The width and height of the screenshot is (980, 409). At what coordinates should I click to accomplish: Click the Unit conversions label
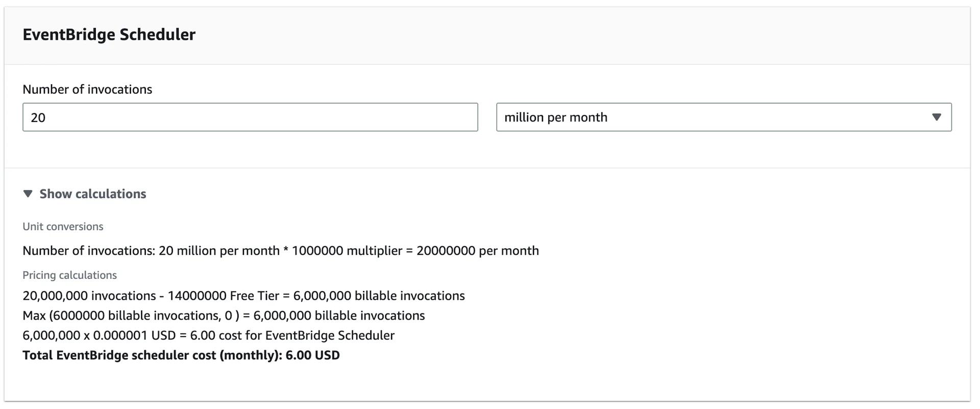click(63, 226)
